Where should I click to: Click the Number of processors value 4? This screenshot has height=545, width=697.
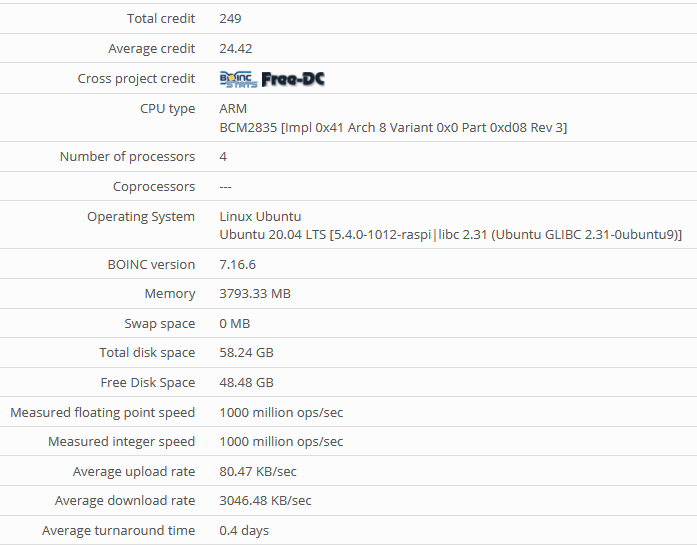tap(223, 157)
